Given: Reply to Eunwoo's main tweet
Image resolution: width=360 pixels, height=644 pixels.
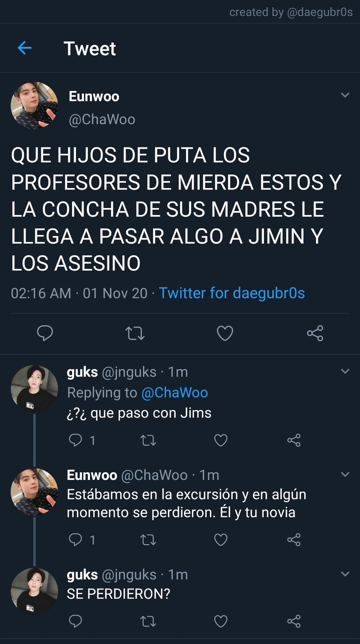Looking at the screenshot, I should click(x=45, y=333).
